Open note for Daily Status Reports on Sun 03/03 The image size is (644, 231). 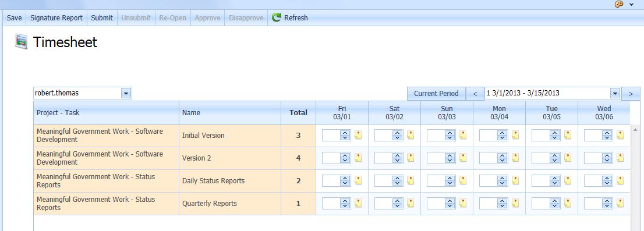(x=463, y=180)
